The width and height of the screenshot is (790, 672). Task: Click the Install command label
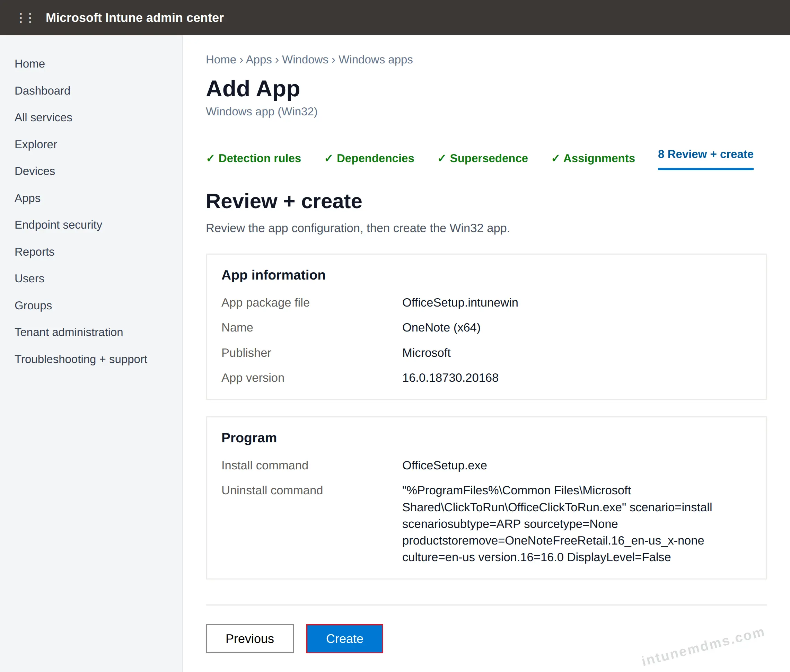point(265,465)
